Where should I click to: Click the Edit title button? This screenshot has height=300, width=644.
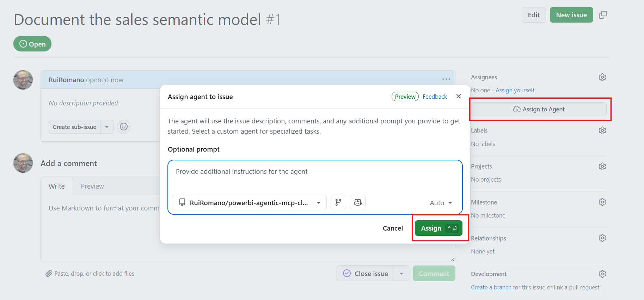[x=534, y=15]
